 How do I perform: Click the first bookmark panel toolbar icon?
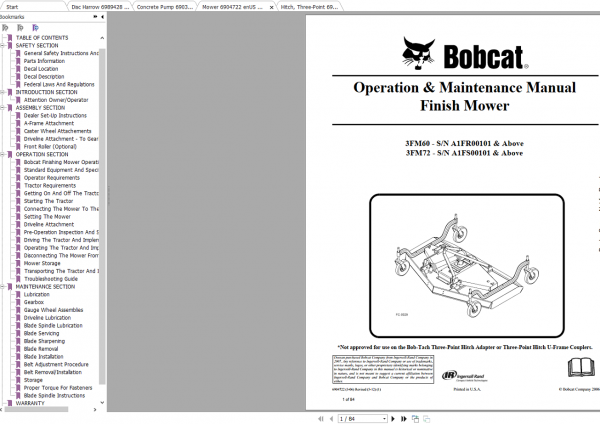(5, 28)
